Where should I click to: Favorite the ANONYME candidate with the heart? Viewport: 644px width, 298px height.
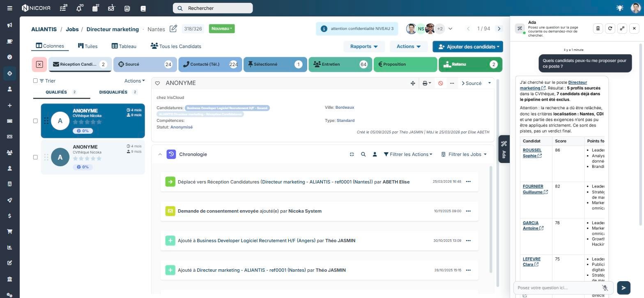tap(157, 83)
